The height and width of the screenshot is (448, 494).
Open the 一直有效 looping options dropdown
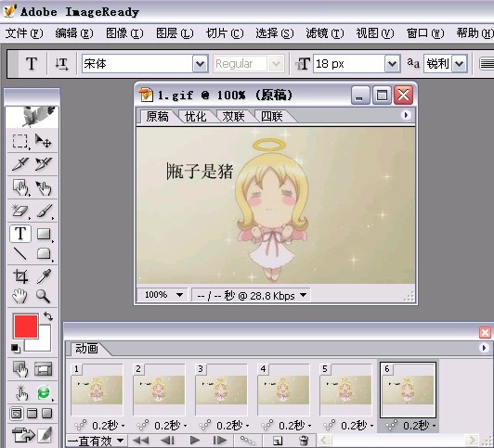point(96,442)
